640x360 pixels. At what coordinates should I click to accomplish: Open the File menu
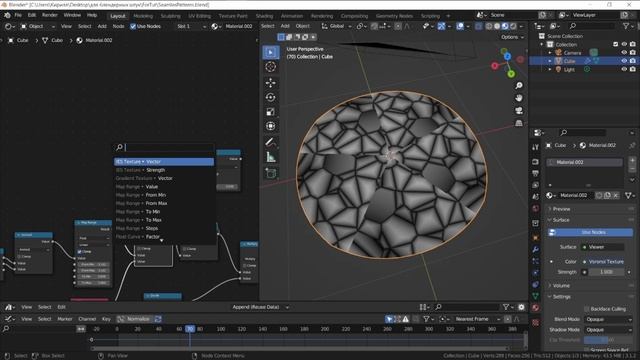click(18, 15)
